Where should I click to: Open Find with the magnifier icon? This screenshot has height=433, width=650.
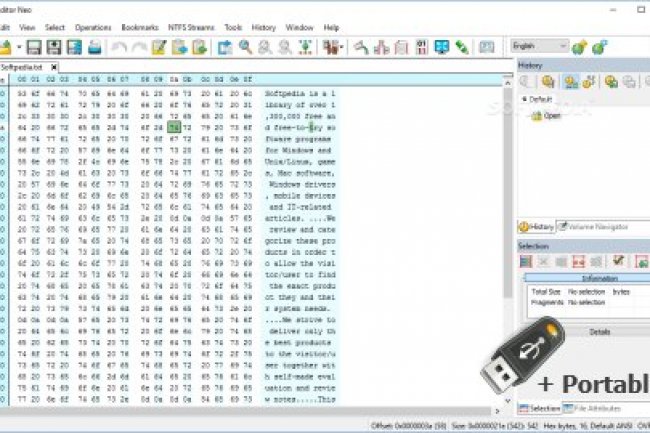[245, 47]
